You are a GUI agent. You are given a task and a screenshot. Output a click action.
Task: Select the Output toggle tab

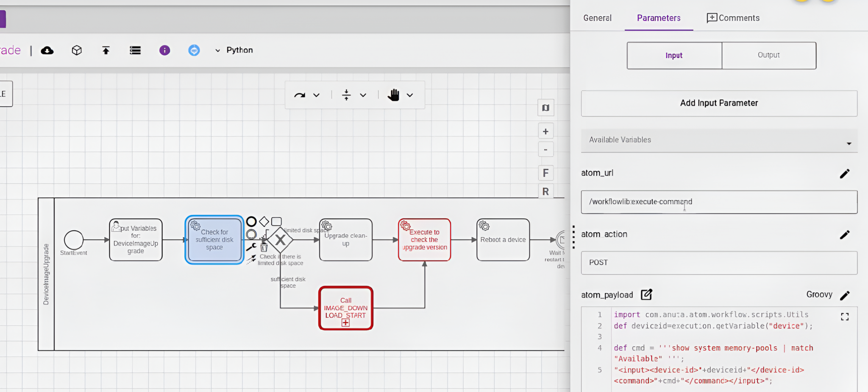click(x=769, y=56)
